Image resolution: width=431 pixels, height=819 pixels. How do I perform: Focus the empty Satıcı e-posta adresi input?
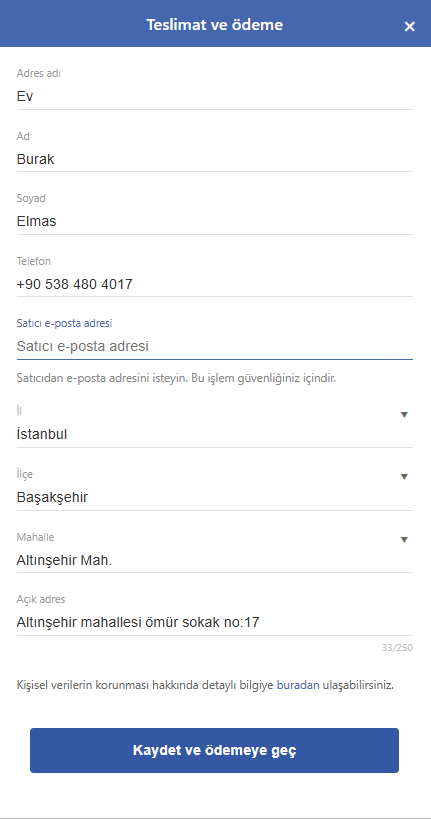[215, 346]
